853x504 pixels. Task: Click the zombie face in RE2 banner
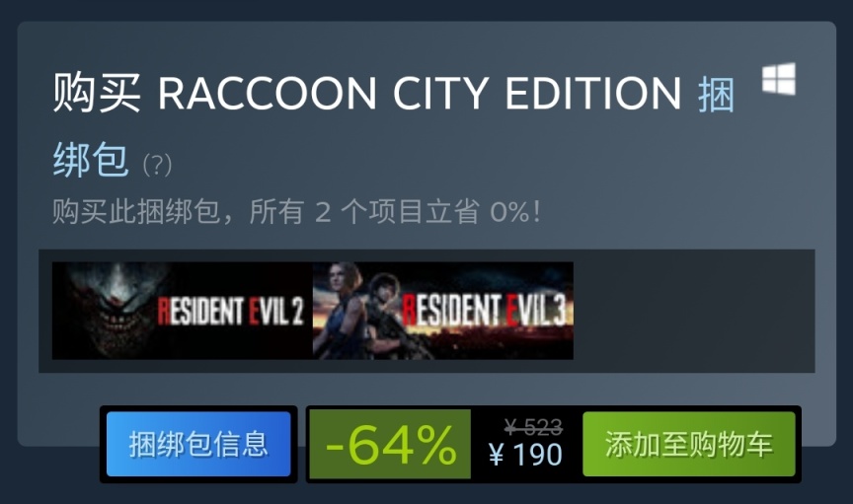click(112, 307)
